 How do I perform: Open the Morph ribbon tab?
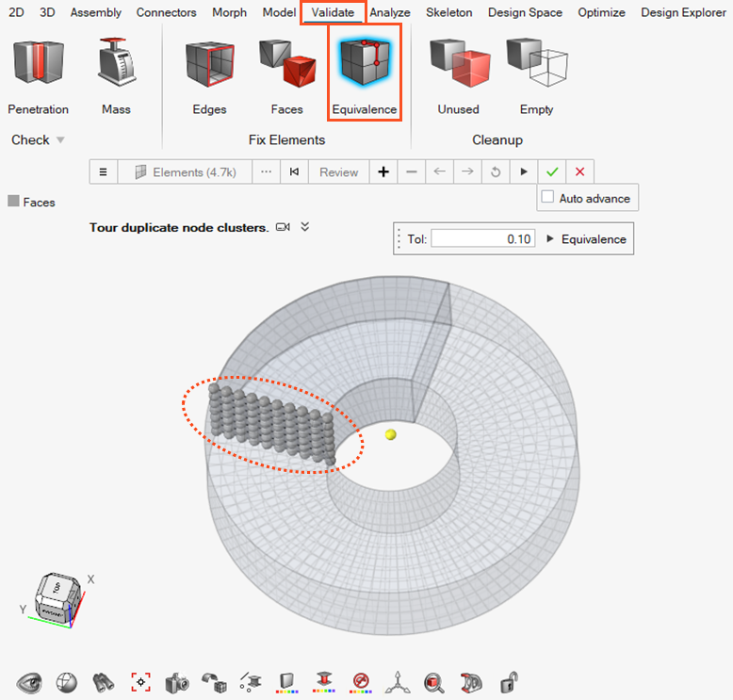[x=229, y=12]
